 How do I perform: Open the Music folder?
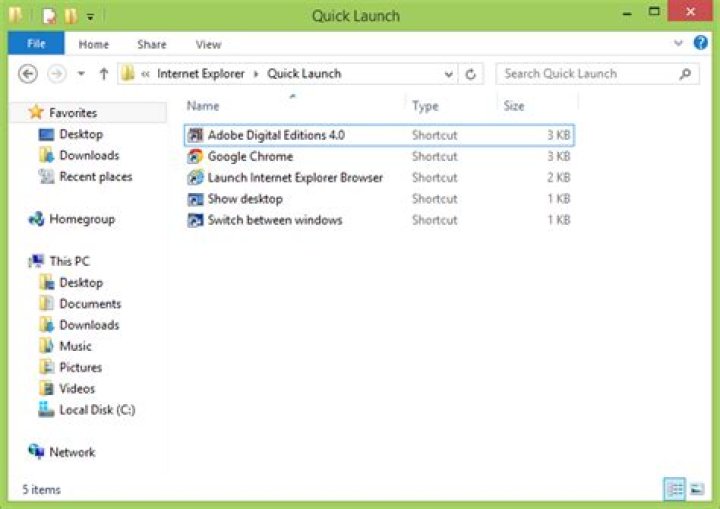75,346
